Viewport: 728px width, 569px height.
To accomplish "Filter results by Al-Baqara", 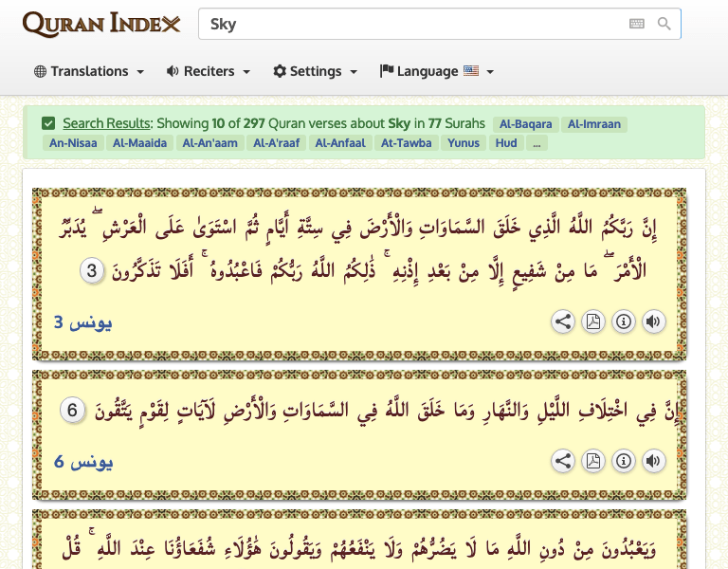I will coord(525,124).
